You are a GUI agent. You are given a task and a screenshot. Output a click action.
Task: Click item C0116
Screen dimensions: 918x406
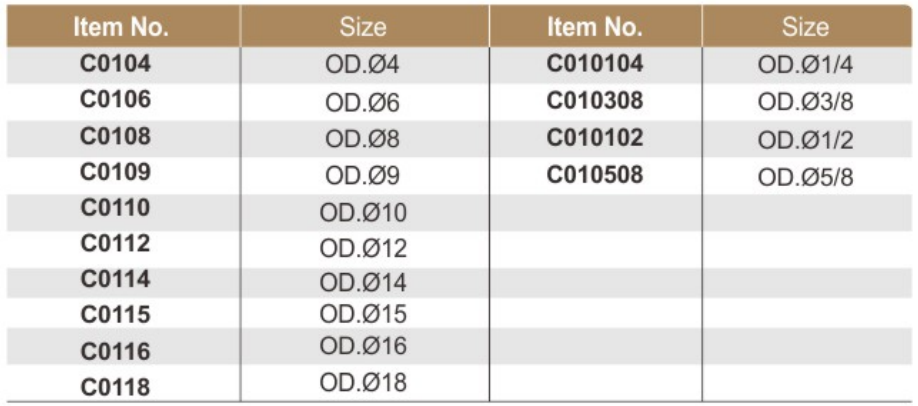pyautogui.click(x=116, y=351)
